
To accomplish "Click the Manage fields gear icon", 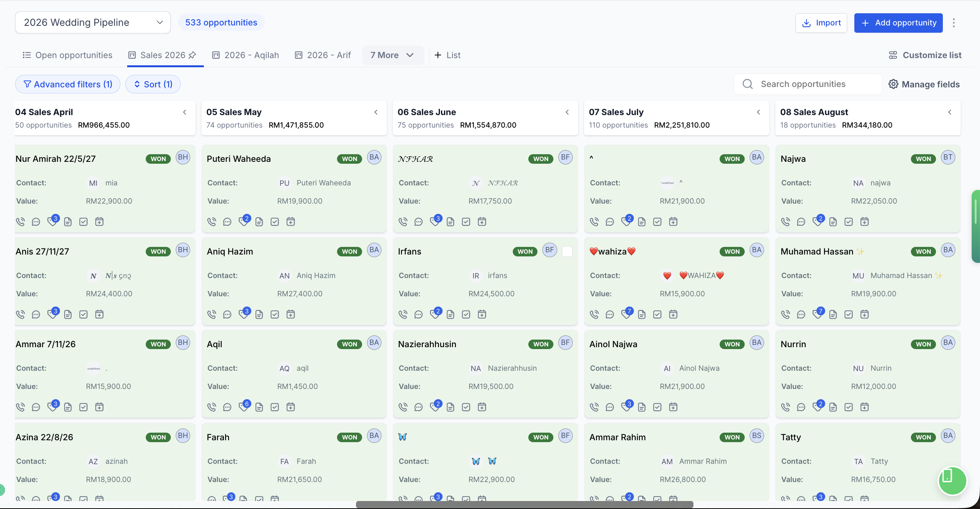I will click(893, 84).
